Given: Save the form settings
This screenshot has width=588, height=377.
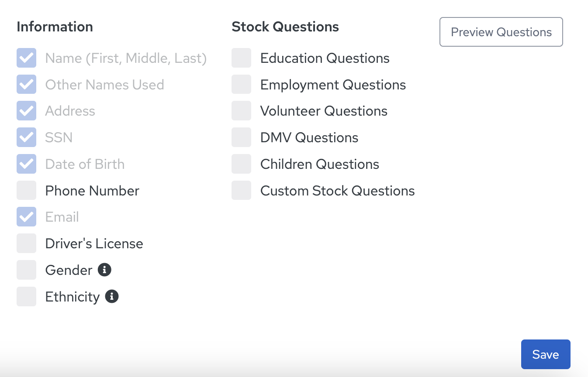Looking at the screenshot, I should point(546,354).
